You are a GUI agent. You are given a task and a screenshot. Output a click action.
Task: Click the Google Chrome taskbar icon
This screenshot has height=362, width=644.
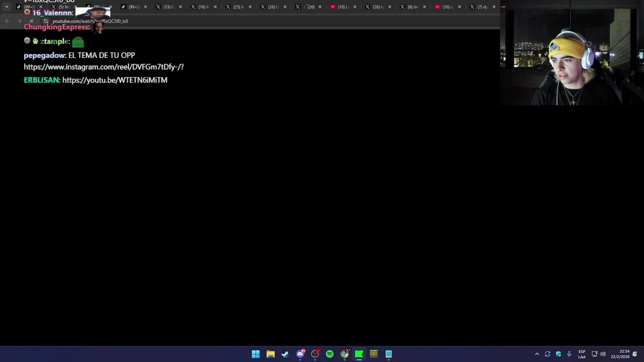tap(345, 354)
